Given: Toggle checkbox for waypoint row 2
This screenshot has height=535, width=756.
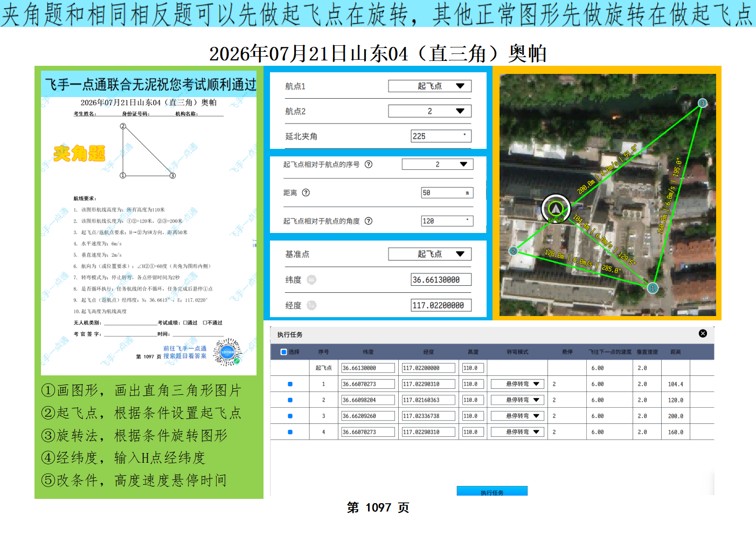Looking at the screenshot, I should click(290, 400).
